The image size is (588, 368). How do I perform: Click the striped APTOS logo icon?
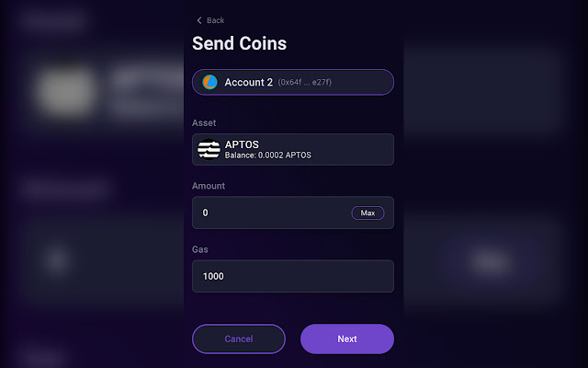pos(209,149)
